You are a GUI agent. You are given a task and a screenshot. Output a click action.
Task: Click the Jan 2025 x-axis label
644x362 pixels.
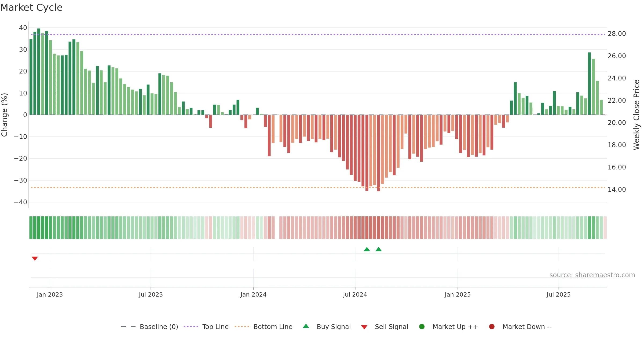[458, 294]
